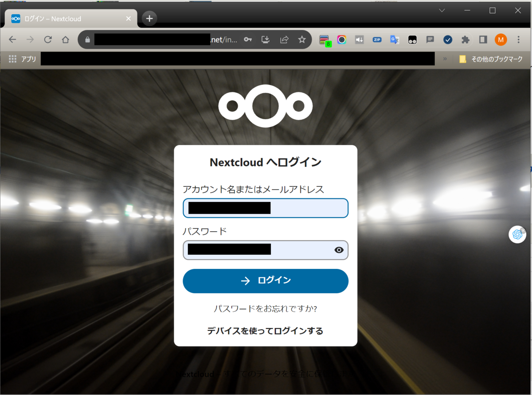The height and width of the screenshot is (395, 532).
Task: Focus the パスワード input field
Action: tap(266, 250)
